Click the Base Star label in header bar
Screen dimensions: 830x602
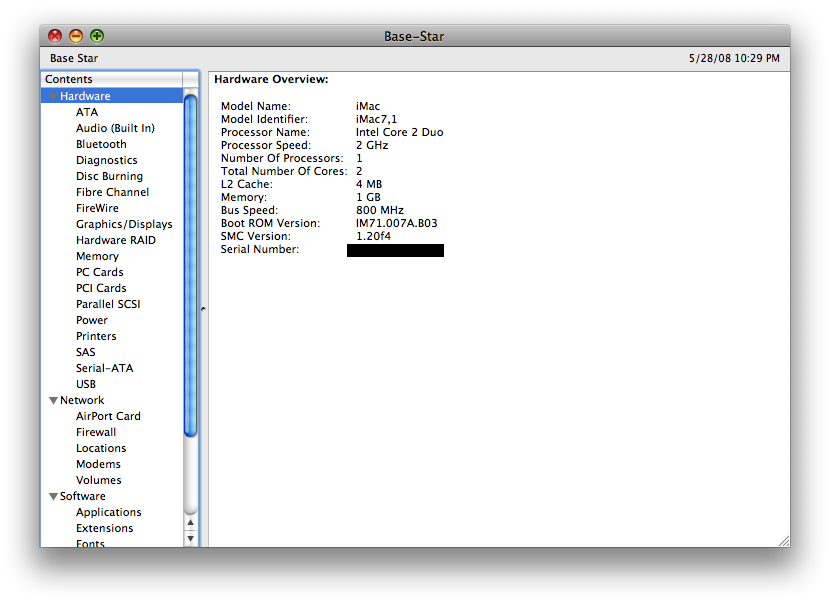click(x=74, y=58)
